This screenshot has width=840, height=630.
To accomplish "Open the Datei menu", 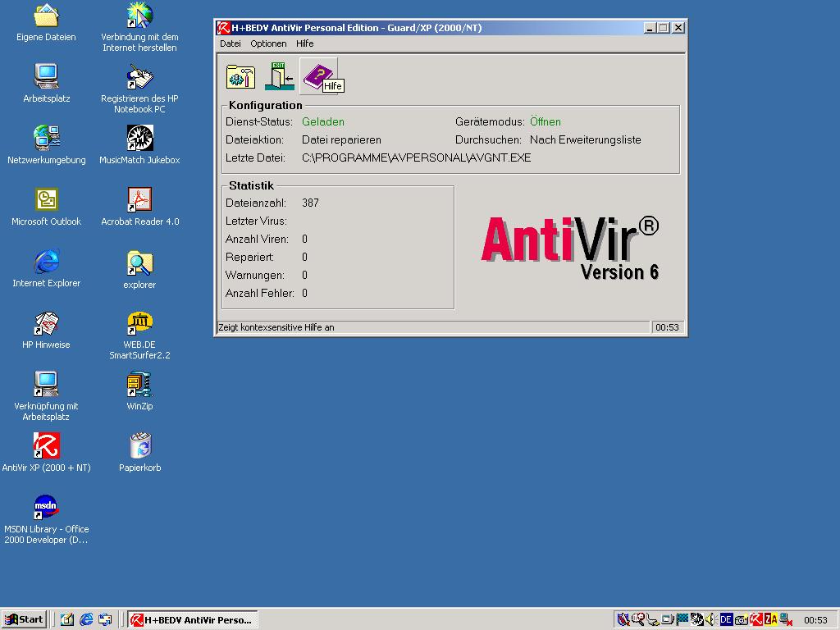I will [231, 43].
